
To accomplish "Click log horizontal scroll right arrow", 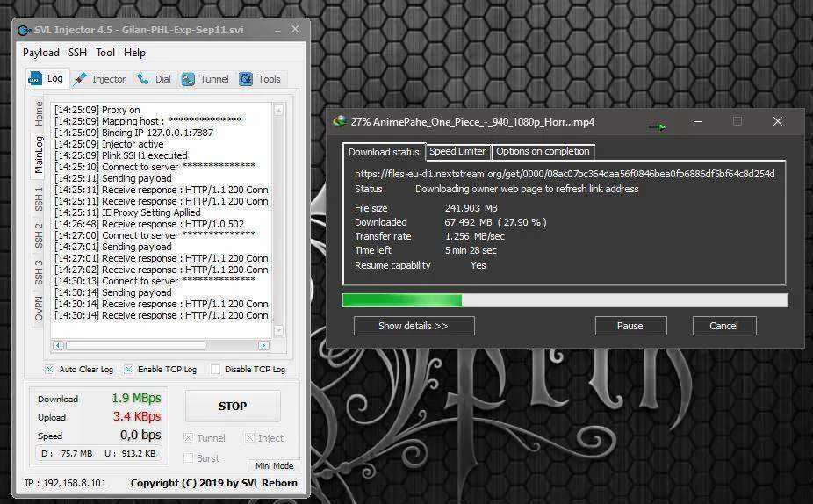I will pos(264,345).
